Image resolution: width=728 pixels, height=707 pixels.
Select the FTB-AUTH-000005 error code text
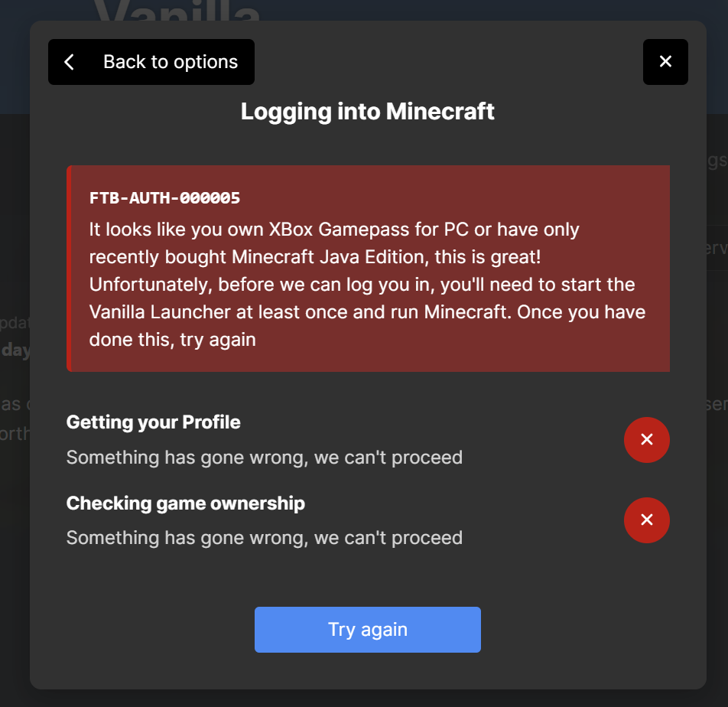[x=164, y=197]
